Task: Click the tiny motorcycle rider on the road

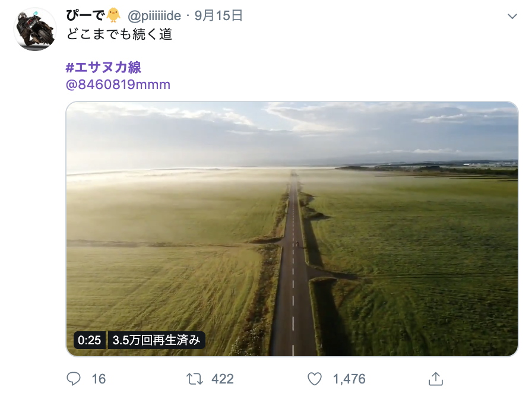Action: pyautogui.click(x=296, y=244)
